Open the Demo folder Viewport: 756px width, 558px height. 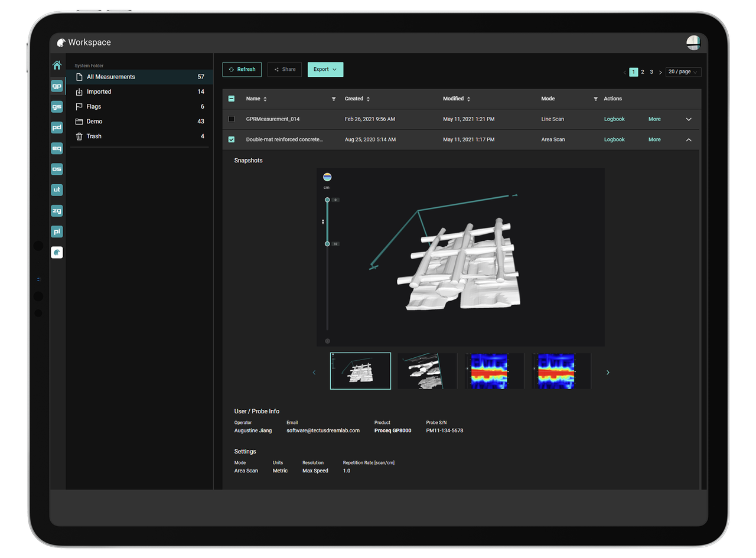tap(139, 121)
